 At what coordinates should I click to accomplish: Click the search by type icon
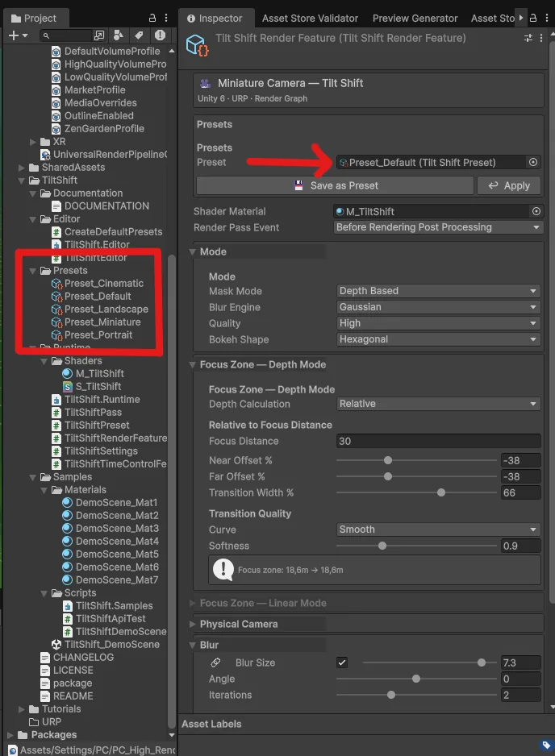tap(118, 35)
